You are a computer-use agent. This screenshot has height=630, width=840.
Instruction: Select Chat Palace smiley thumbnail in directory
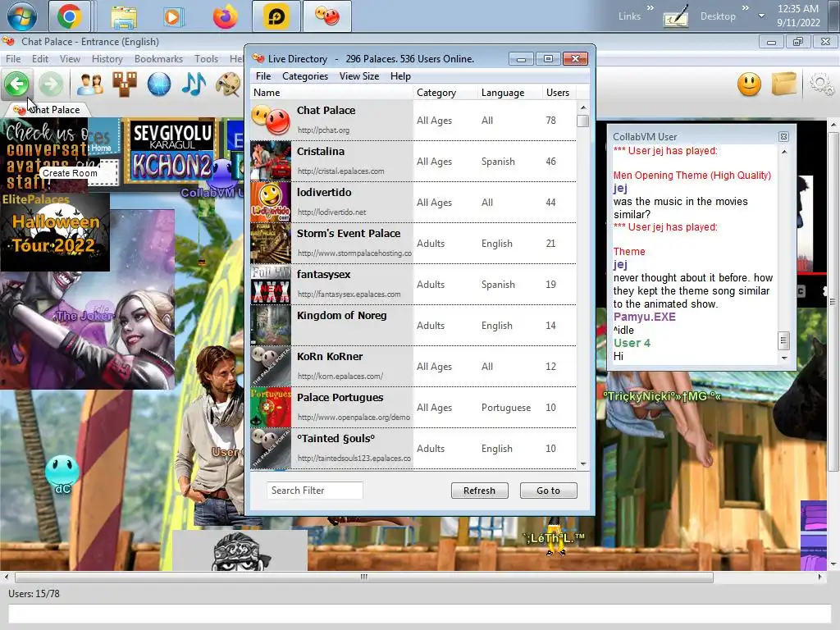[271, 120]
